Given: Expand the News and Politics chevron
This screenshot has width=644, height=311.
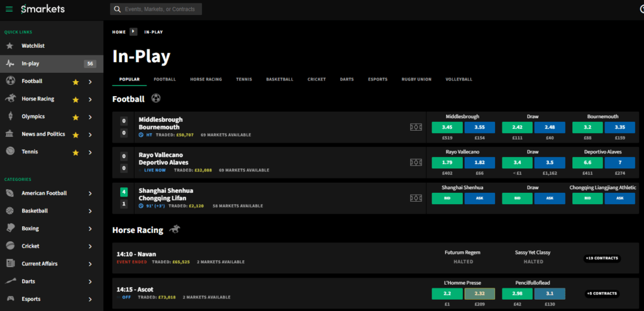Looking at the screenshot, I should coord(90,134).
